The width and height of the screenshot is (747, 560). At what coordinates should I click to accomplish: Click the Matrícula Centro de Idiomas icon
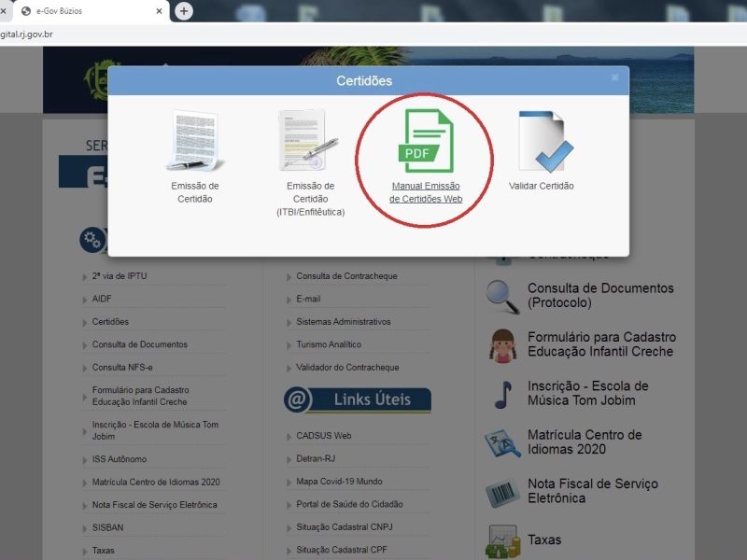coord(503,443)
